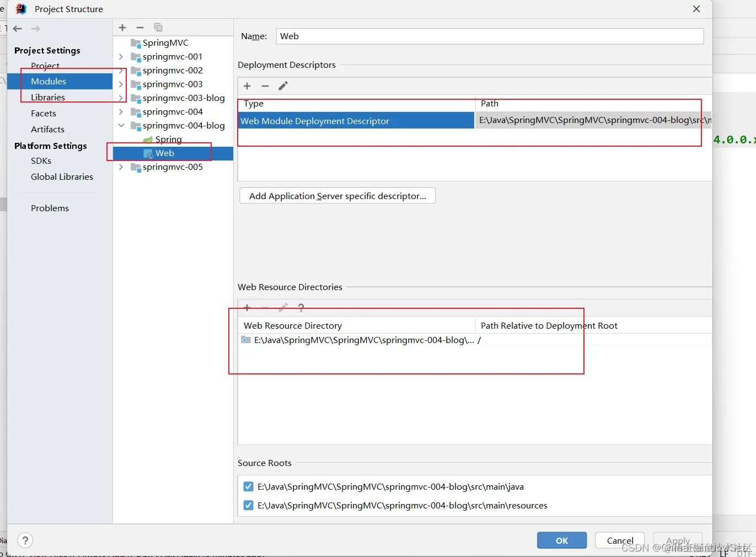Open dialog help question mark button
This screenshot has height=557, width=756.
(x=25, y=540)
